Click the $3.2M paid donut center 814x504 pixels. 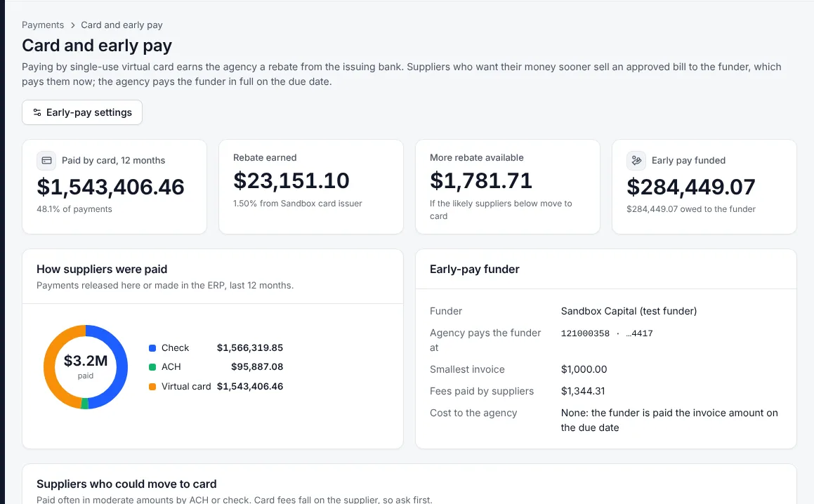[x=86, y=366]
